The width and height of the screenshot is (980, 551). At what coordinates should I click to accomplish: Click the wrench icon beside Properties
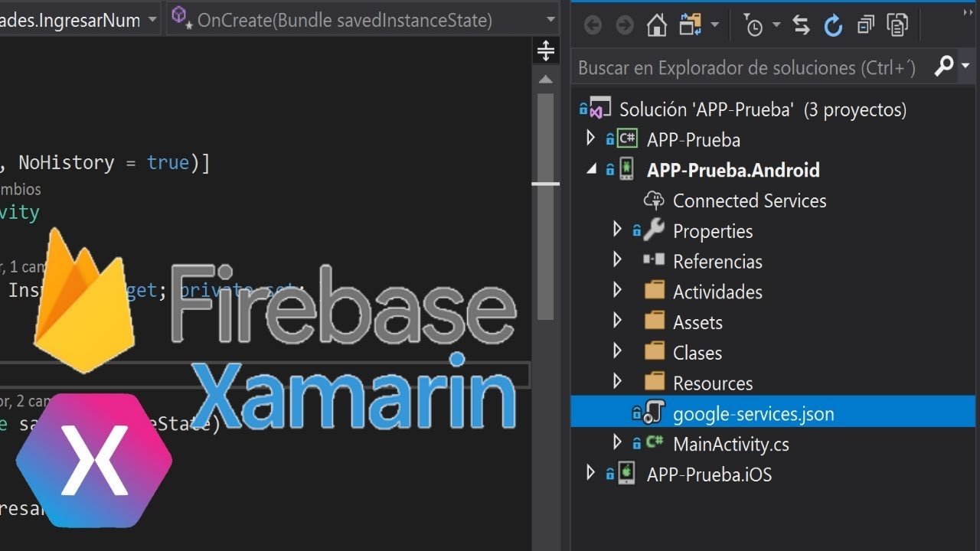click(x=654, y=230)
